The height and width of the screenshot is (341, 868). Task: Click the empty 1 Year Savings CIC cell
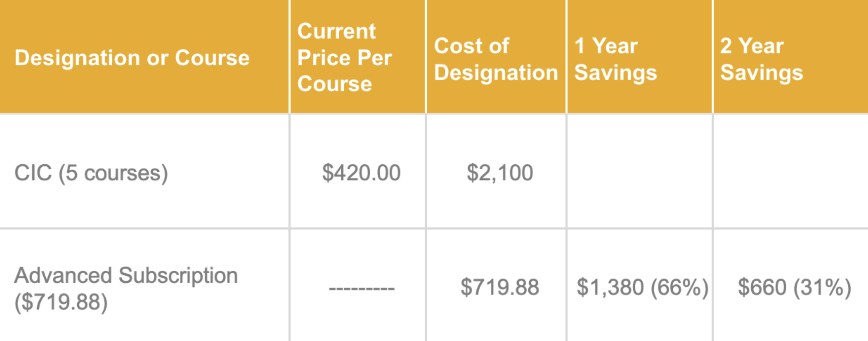(639, 172)
